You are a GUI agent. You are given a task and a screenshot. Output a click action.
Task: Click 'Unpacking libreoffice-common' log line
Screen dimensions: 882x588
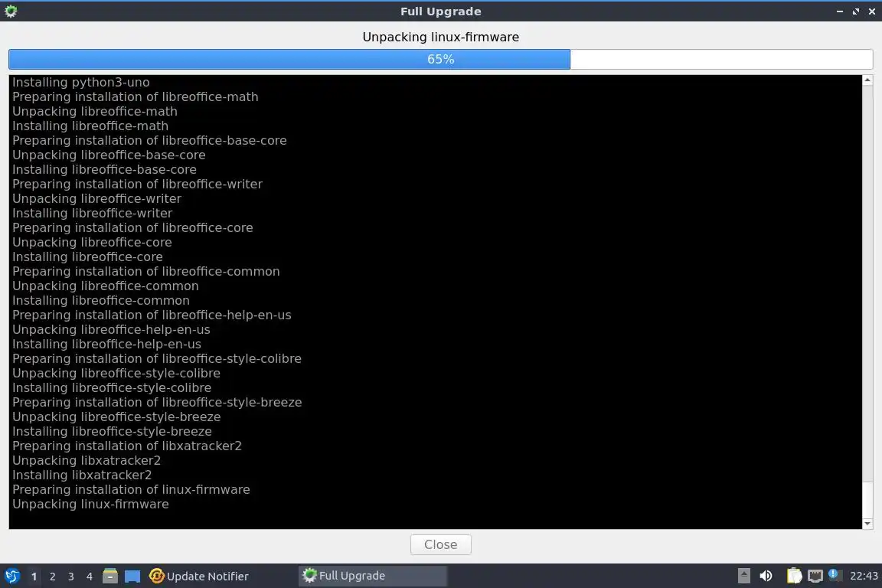click(106, 286)
